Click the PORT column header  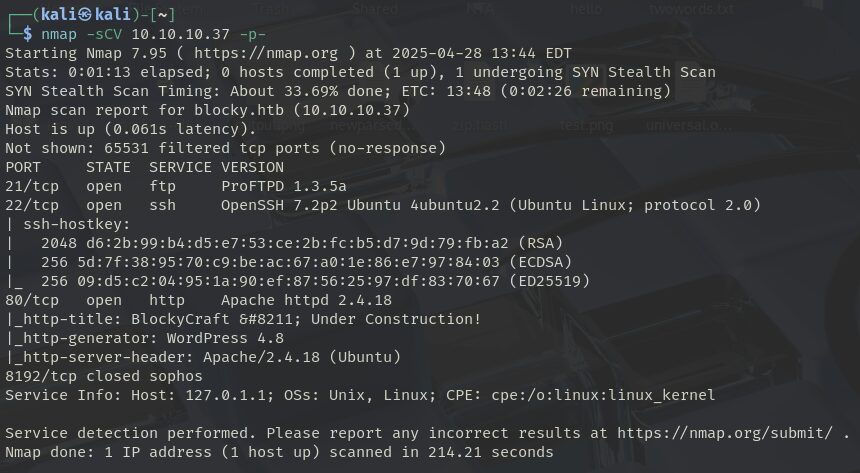(x=23, y=167)
